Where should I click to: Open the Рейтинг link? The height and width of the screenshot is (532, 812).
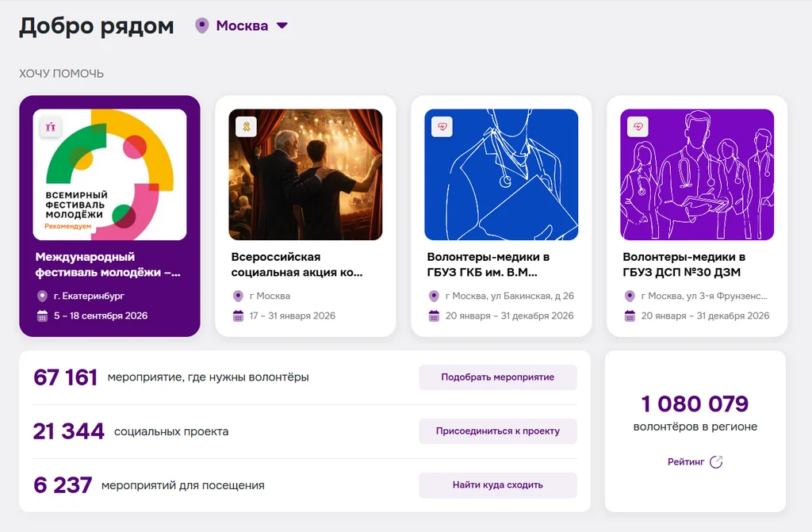(x=686, y=462)
